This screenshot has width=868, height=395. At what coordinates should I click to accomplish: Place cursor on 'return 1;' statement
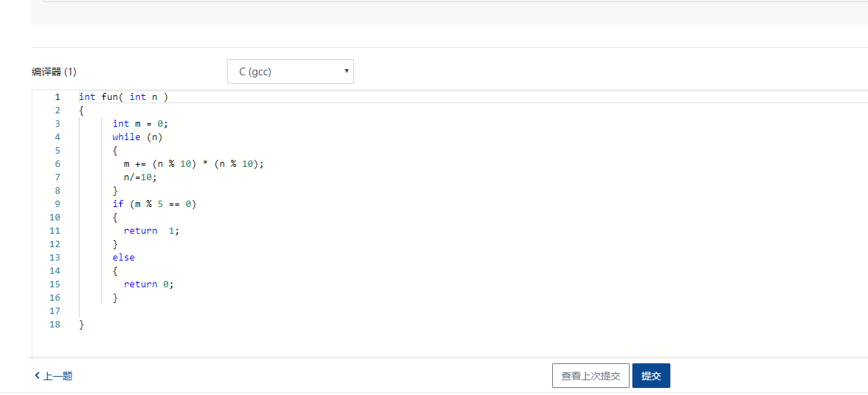(x=151, y=231)
